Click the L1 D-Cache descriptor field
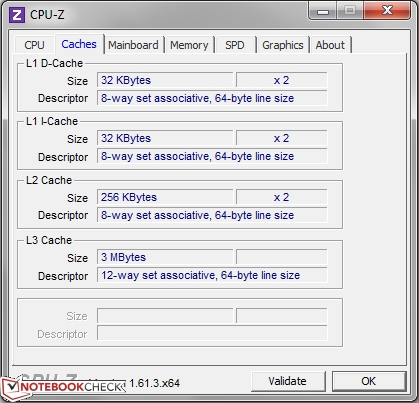This screenshot has height=403, width=419. pyautogui.click(x=212, y=98)
